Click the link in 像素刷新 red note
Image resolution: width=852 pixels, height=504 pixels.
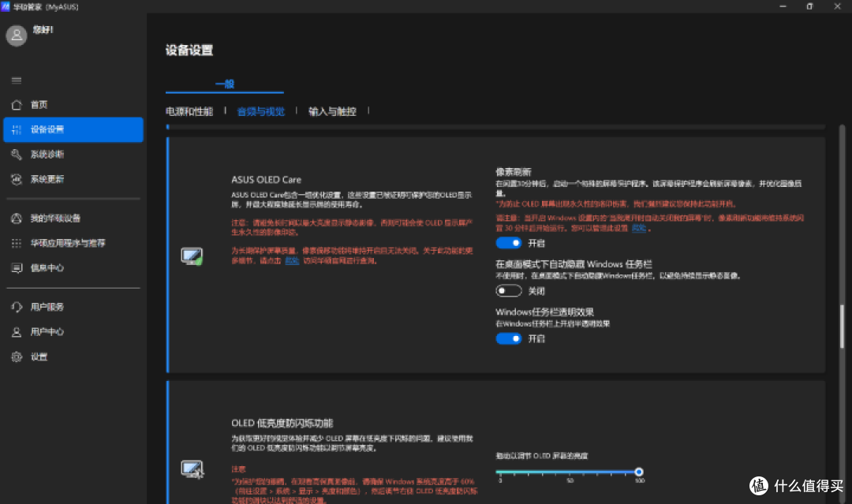click(x=638, y=228)
